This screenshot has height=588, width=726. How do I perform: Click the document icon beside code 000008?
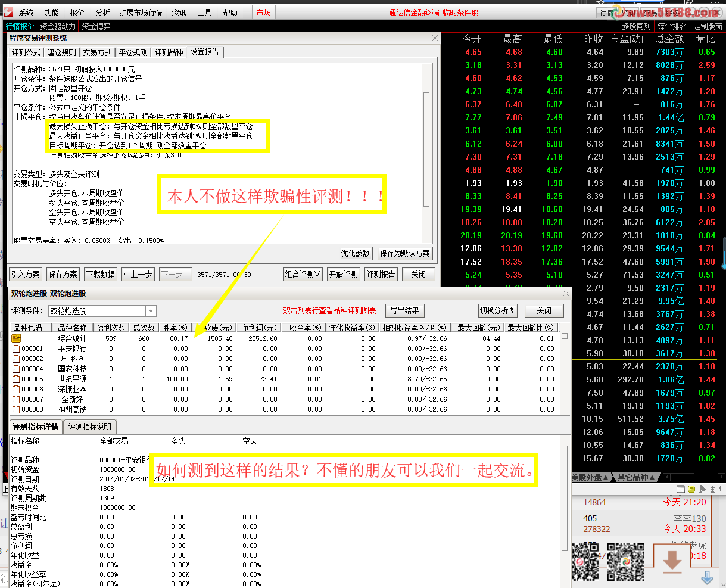pyautogui.click(x=16, y=409)
